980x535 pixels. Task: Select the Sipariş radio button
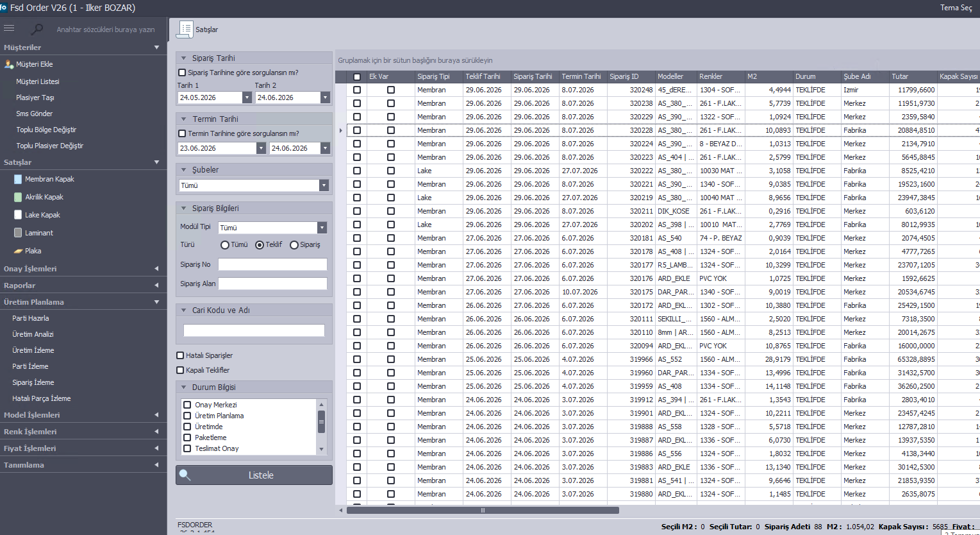click(294, 245)
